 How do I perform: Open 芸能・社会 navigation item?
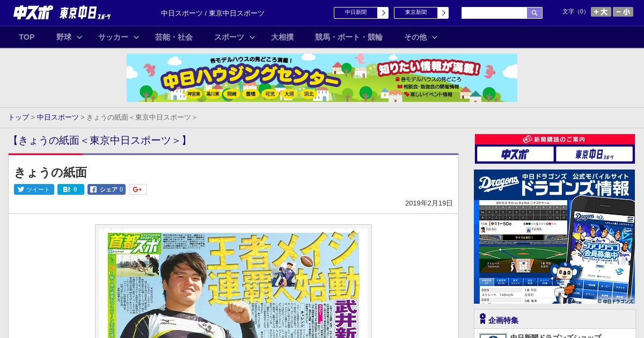point(174,37)
